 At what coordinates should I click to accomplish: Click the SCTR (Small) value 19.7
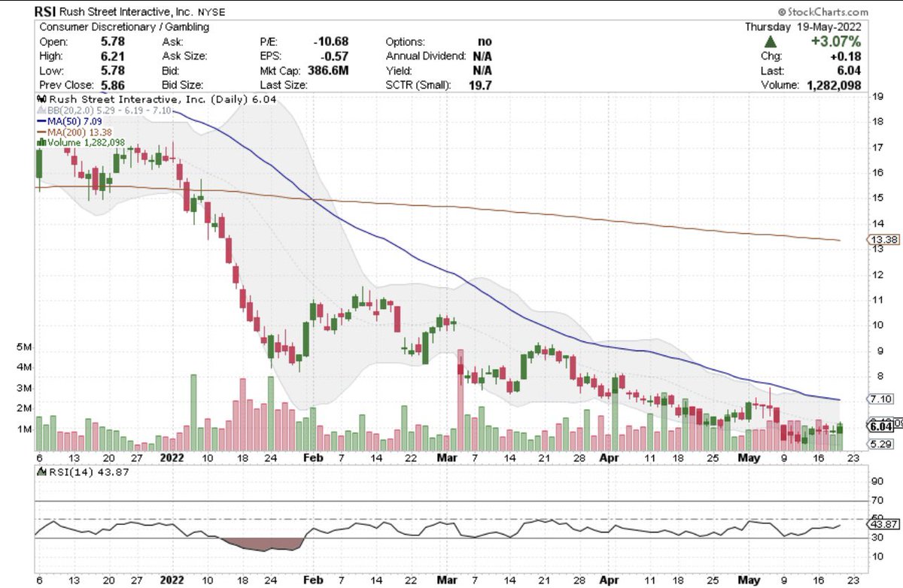pyautogui.click(x=479, y=85)
